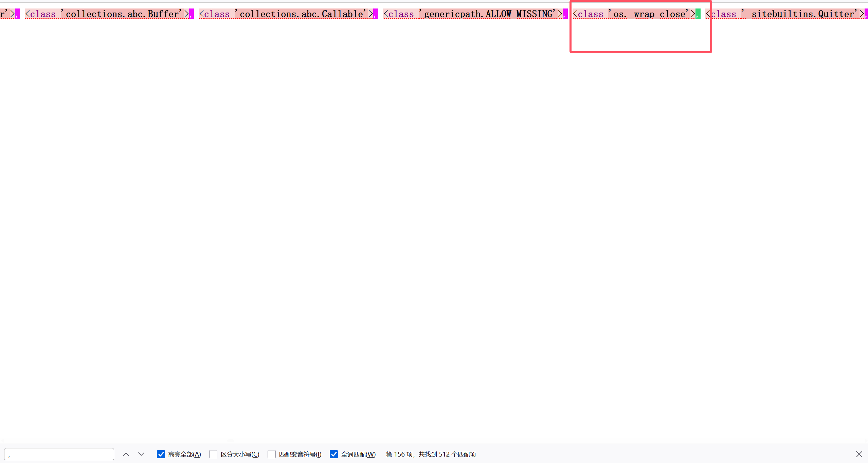The width and height of the screenshot is (868, 463).
Task: Focus the find-in-page search field
Action: [x=59, y=454]
